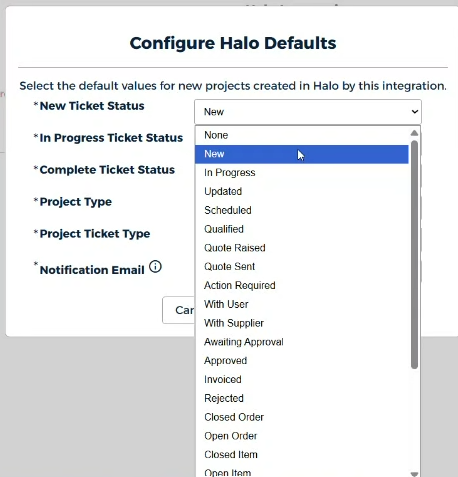
Task: Choose New from the status list
Action: pyautogui.click(x=302, y=154)
